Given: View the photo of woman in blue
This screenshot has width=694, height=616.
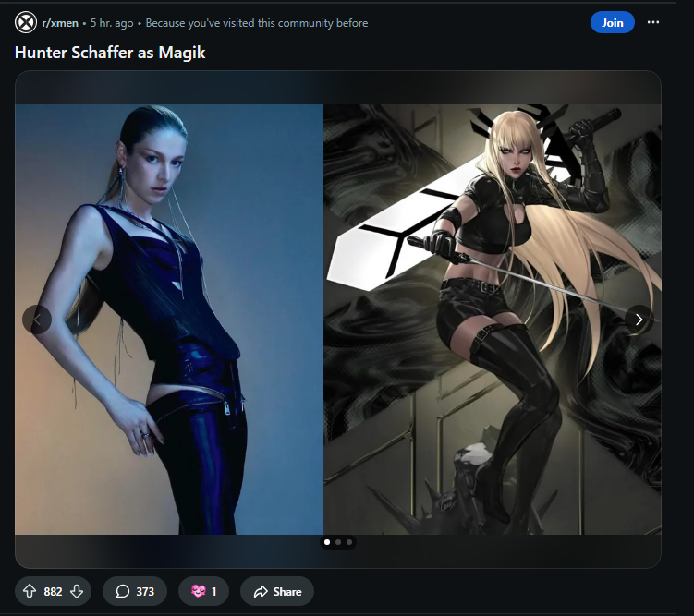Looking at the screenshot, I should coord(169,320).
